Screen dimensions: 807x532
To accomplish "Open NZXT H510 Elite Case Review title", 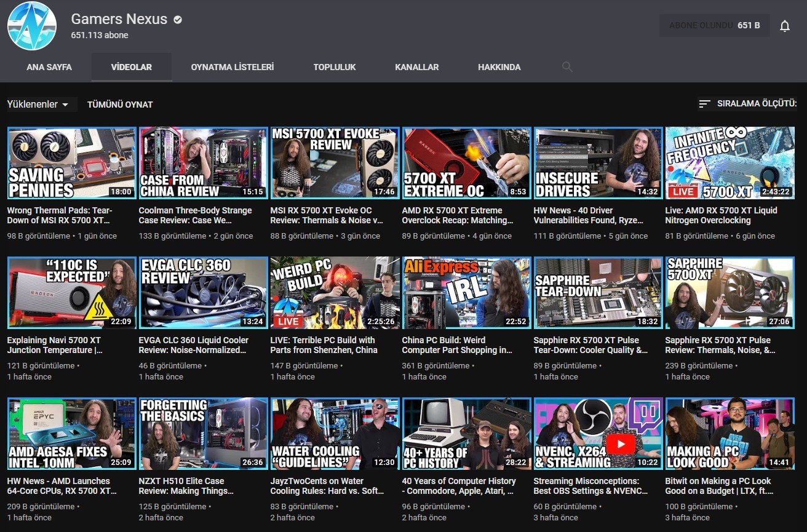I will point(186,486).
